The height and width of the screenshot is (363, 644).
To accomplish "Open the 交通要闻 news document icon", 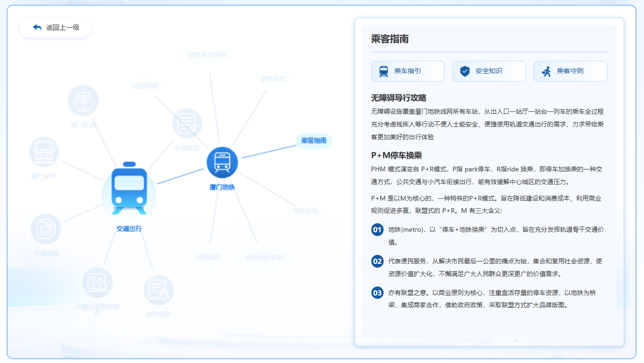I will (46, 229).
